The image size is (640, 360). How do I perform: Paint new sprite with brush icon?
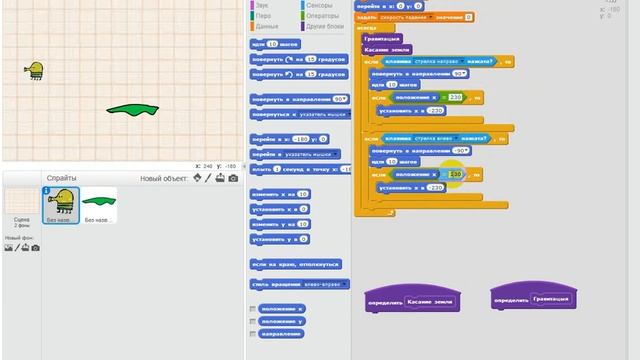tap(208, 178)
